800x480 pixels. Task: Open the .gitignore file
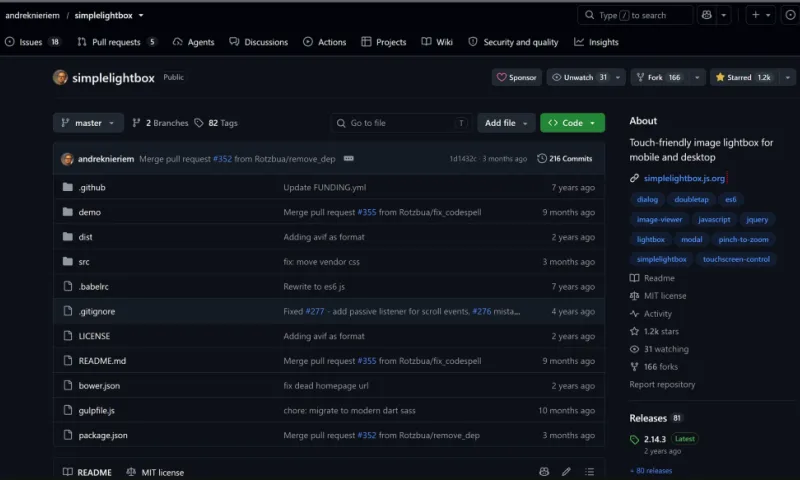[96, 311]
